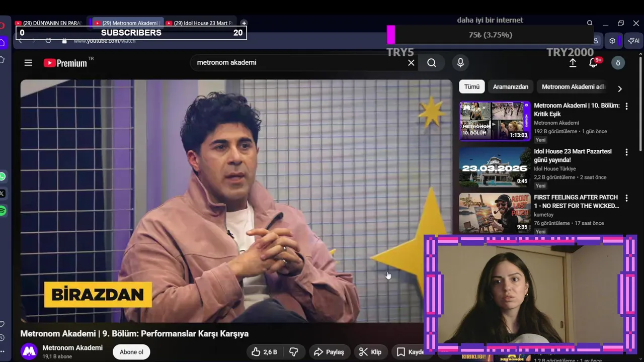Open the browser AI assistant button

pyautogui.click(x=633, y=41)
